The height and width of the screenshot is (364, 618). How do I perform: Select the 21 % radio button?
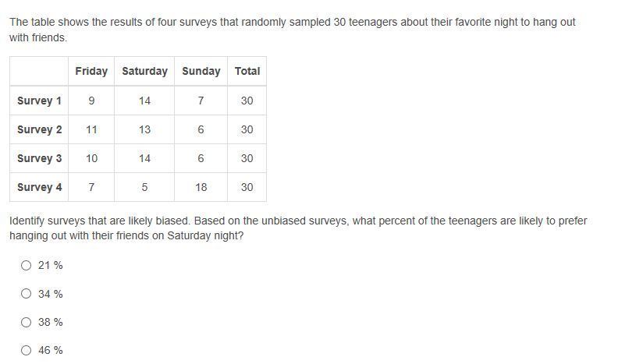pyautogui.click(x=27, y=265)
